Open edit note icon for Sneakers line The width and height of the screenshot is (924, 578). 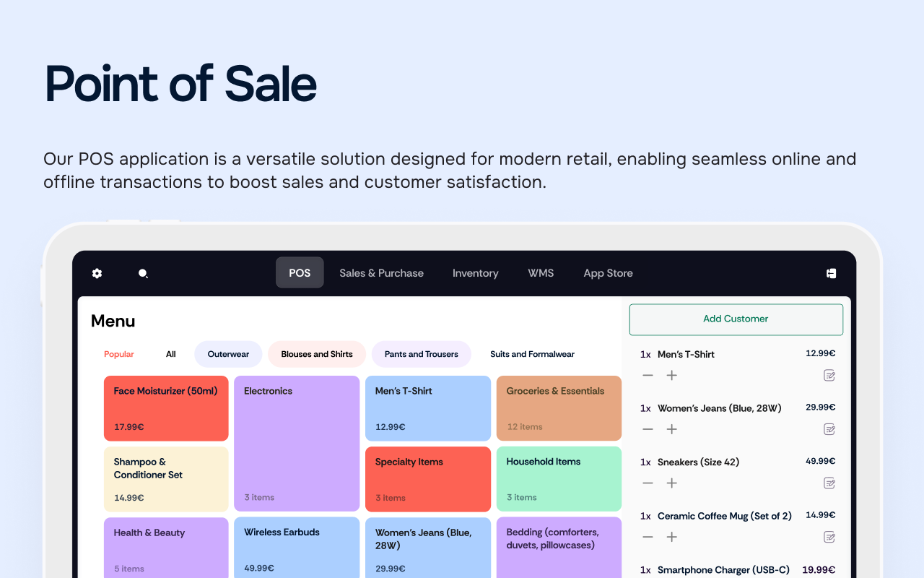pos(829,483)
